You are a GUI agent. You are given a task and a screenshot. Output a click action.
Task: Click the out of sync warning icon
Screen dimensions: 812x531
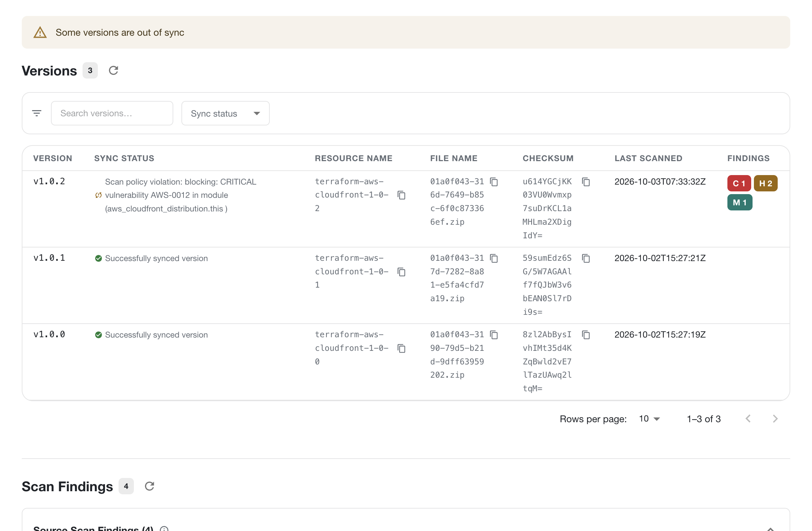click(x=40, y=32)
